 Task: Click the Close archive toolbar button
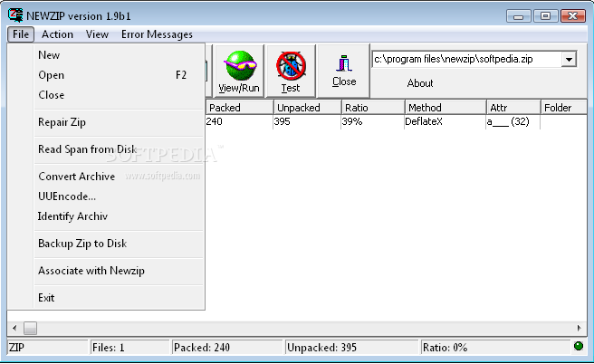click(x=343, y=71)
